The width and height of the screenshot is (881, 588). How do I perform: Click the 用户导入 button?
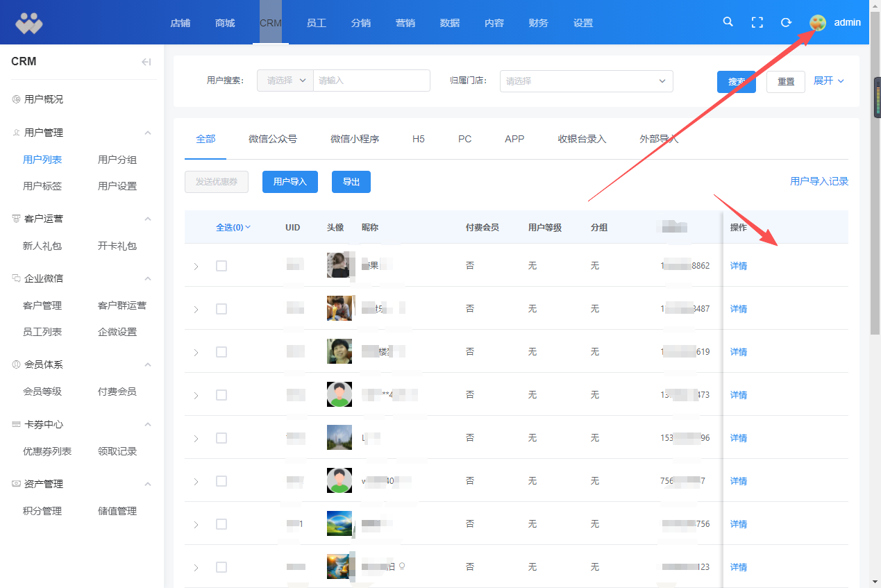[290, 182]
